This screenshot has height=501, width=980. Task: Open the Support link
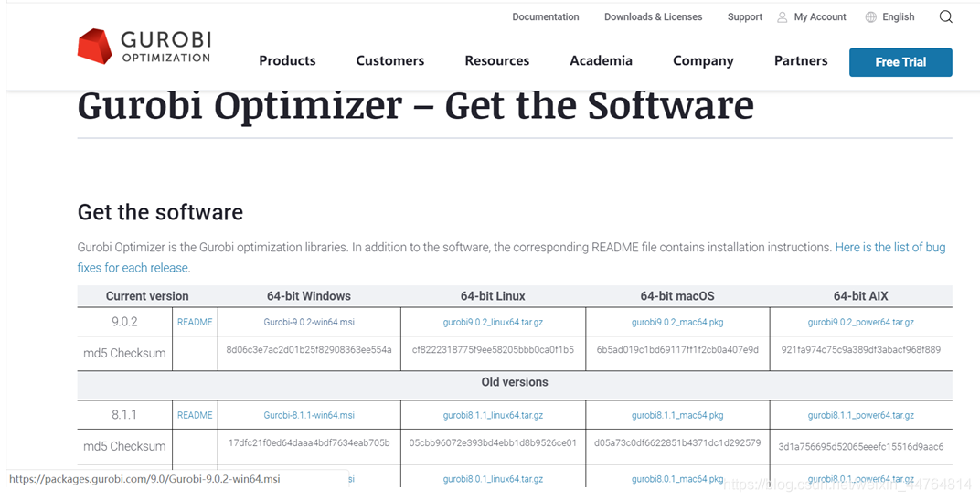point(744,16)
